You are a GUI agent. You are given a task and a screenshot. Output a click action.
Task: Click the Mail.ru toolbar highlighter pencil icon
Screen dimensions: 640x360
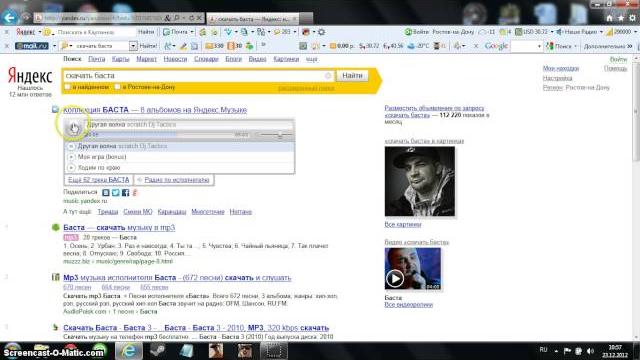point(184,46)
